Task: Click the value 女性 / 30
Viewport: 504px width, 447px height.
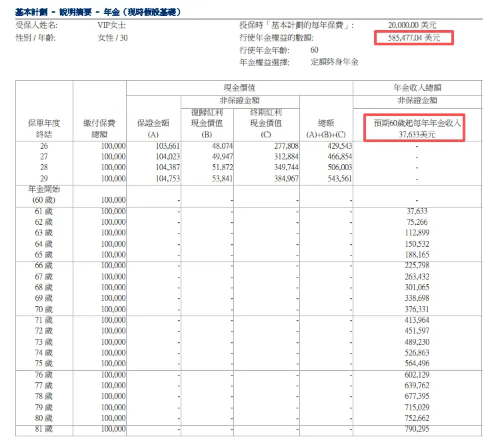Action: 113,38
